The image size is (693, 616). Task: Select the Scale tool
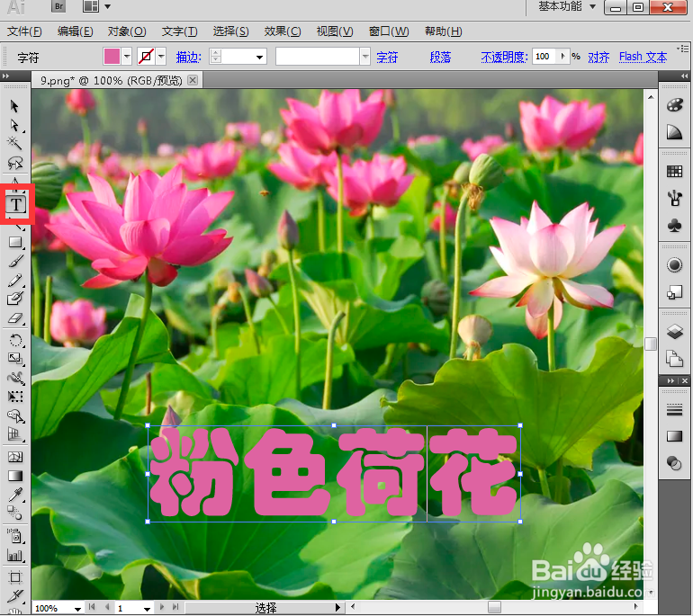(15, 359)
